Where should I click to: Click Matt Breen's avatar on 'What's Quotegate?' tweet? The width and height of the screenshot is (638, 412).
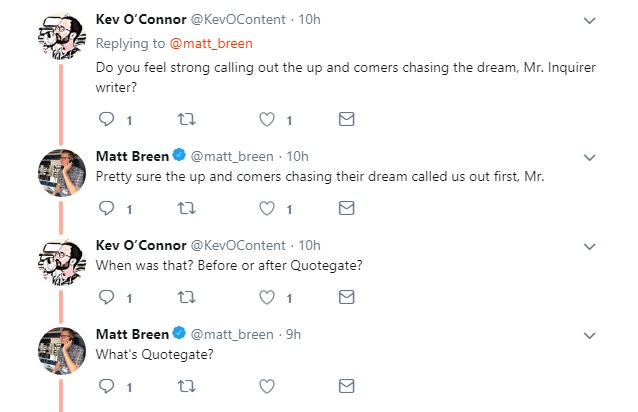[x=59, y=350]
